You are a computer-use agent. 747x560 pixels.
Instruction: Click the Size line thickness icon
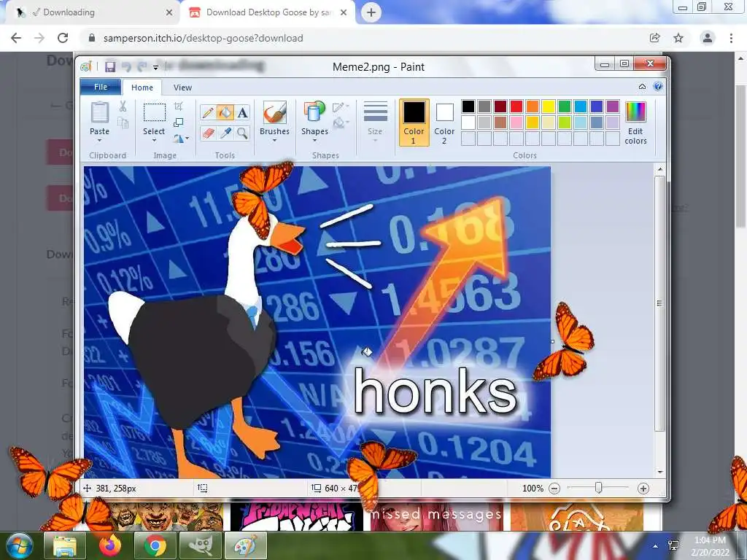[376, 112]
